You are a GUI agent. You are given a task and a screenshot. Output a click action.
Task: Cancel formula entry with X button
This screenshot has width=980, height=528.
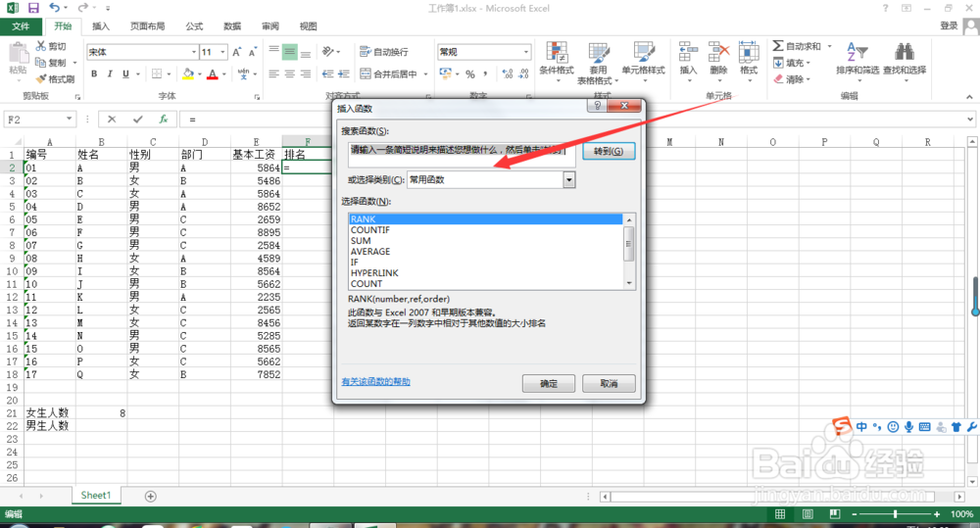click(x=112, y=120)
